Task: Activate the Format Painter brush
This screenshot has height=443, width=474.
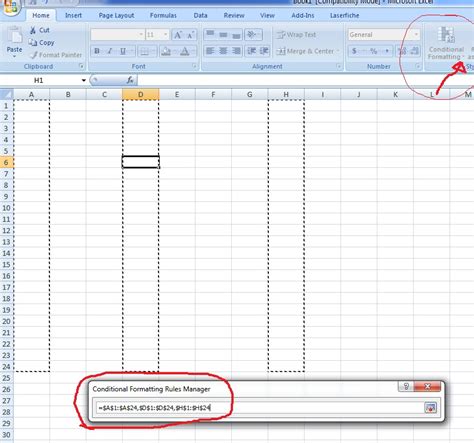Action: 56,55
